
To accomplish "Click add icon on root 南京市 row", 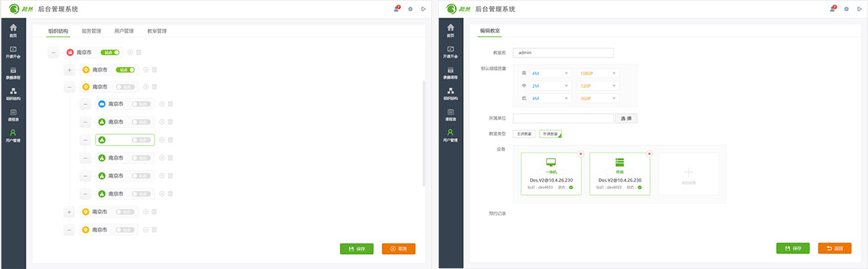I will 130,52.
